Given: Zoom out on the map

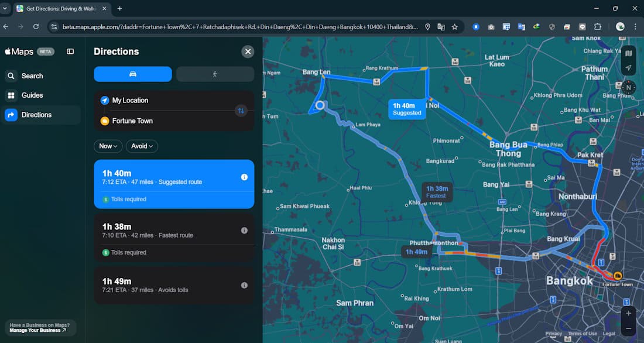Looking at the screenshot, I should [x=628, y=328].
